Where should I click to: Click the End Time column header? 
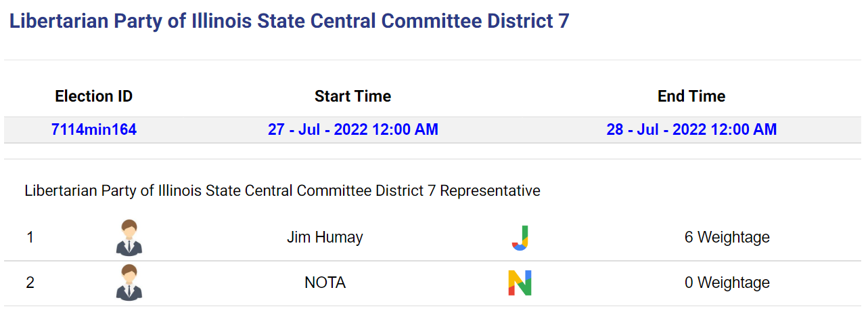tap(691, 96)
